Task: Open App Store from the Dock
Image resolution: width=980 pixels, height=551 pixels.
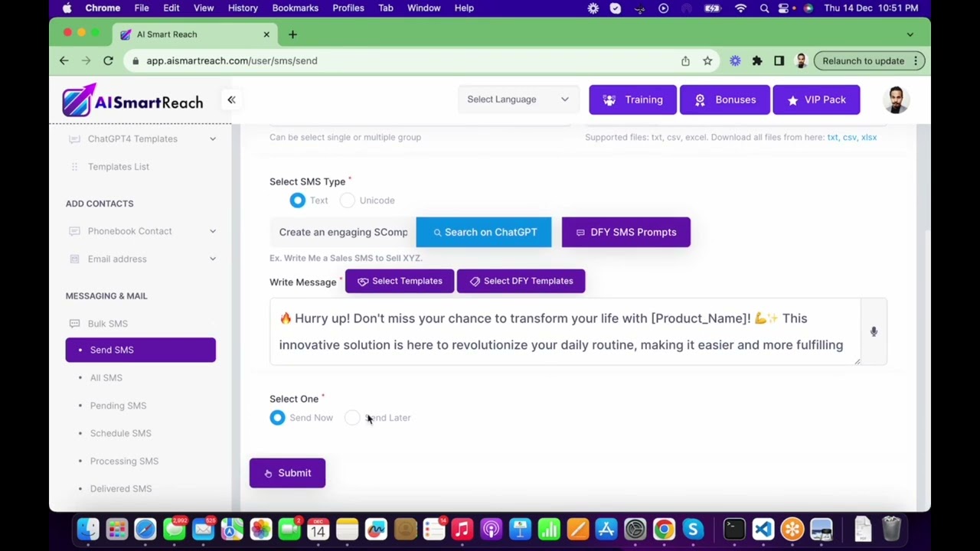Action: click(x=606, y=529)
